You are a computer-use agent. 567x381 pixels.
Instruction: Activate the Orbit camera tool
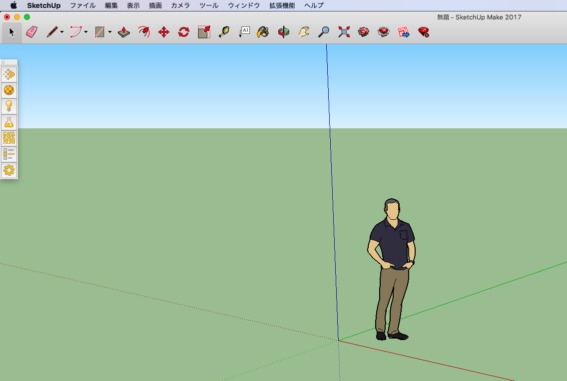click(x=284, y=32)
